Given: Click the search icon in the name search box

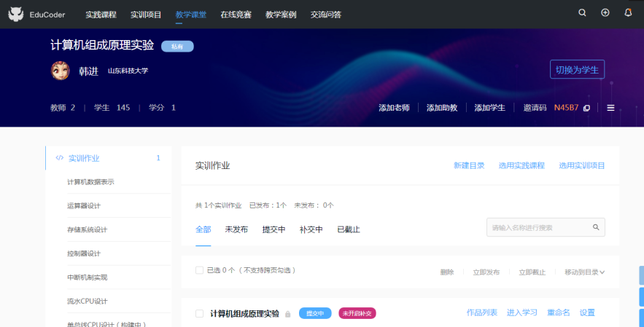Looking at the screenshot, I should (x=596, y=227).
